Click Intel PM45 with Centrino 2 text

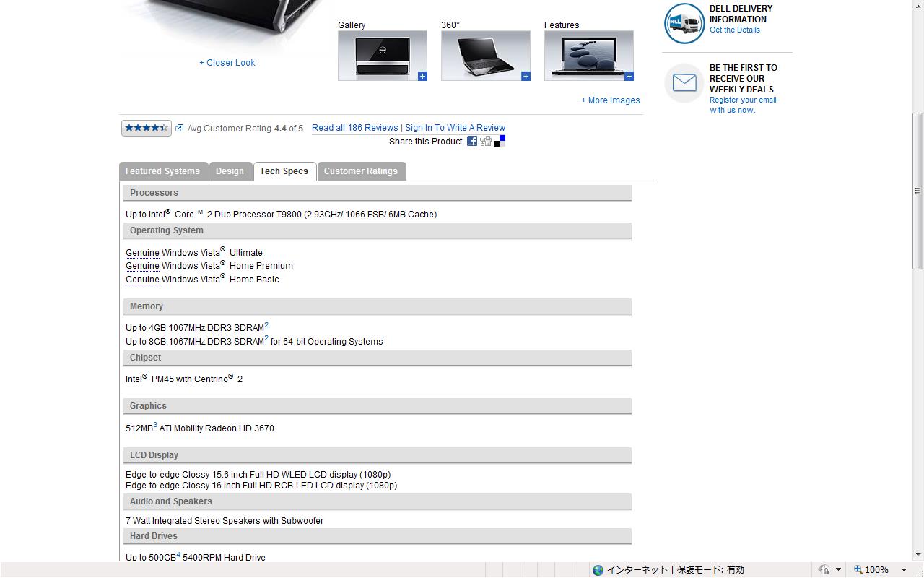pos(184,379)
